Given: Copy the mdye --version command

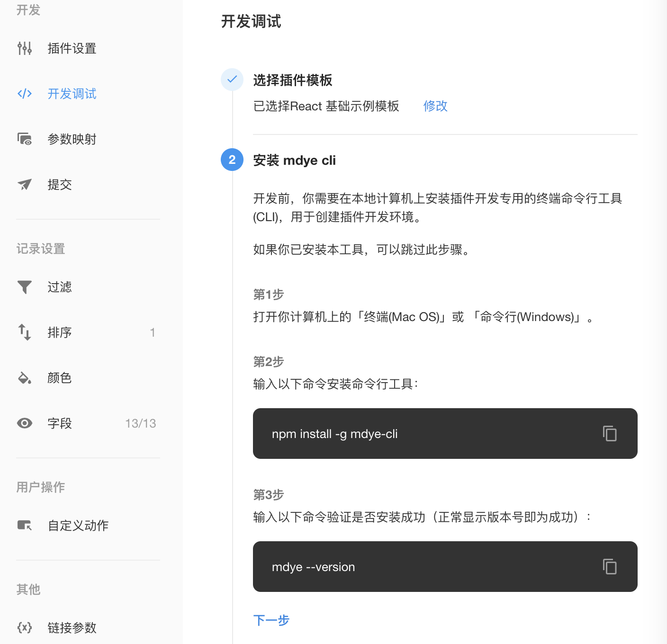Looking at the screenshot, I should [610, 567].
